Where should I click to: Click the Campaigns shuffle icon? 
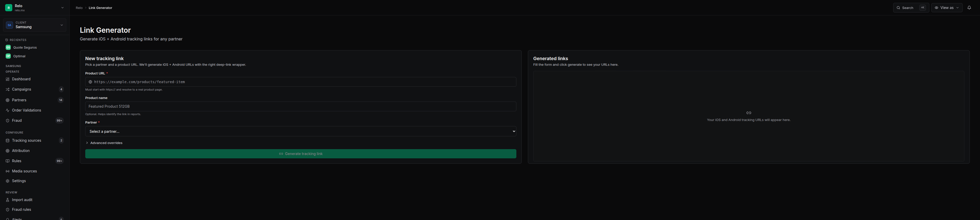click(x=8, y=89)
